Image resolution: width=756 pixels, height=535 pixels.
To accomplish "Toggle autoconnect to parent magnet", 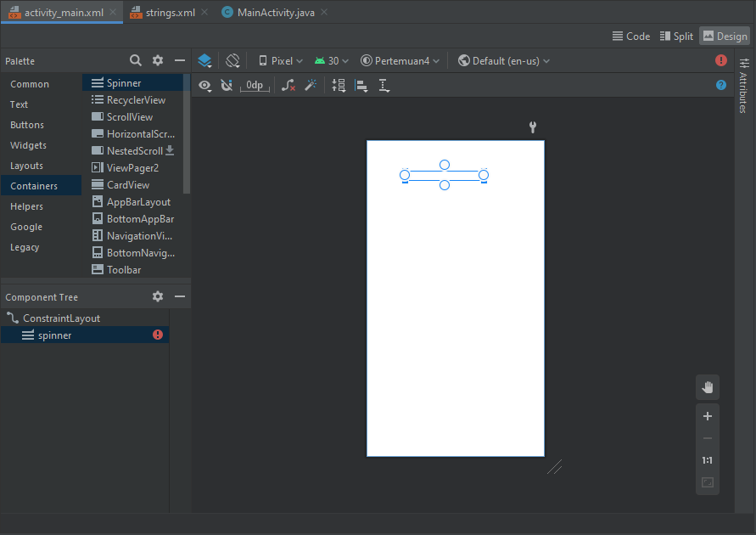I will pyautogui.click(x=227, y=86).
